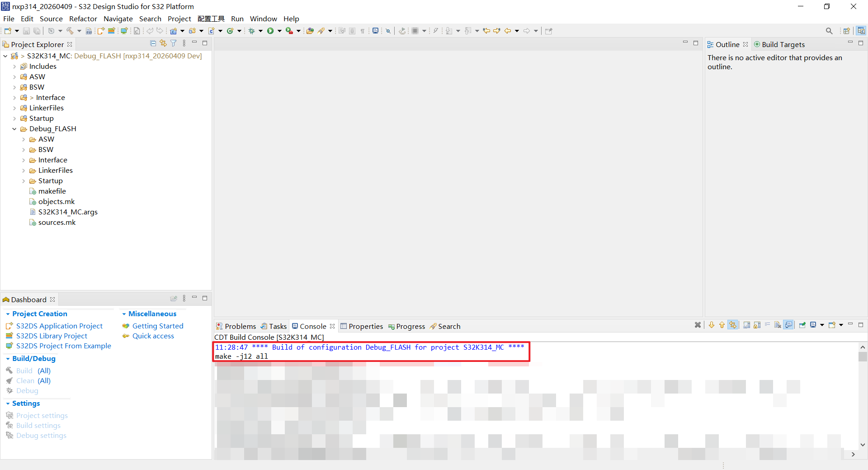Collapse the Project Creation dashboard section
868x470 pixels.
[8, 314]
